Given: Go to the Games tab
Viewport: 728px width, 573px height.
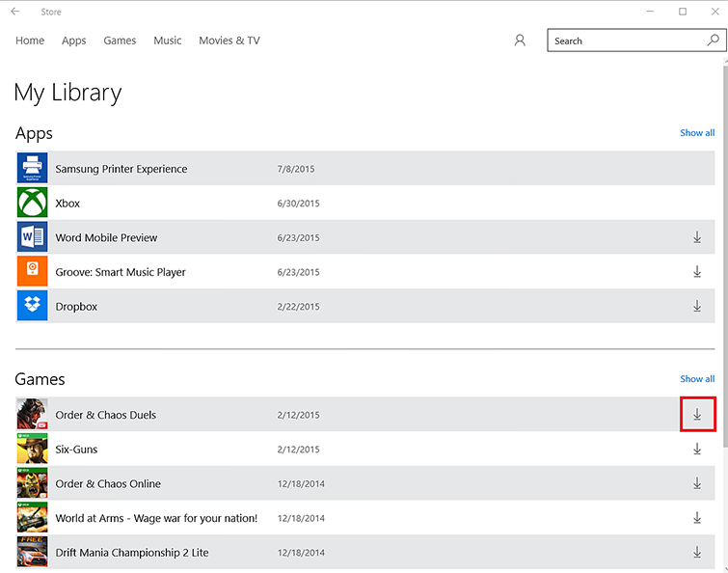Looking at the screenshot, I should click(x=120, y=41).
